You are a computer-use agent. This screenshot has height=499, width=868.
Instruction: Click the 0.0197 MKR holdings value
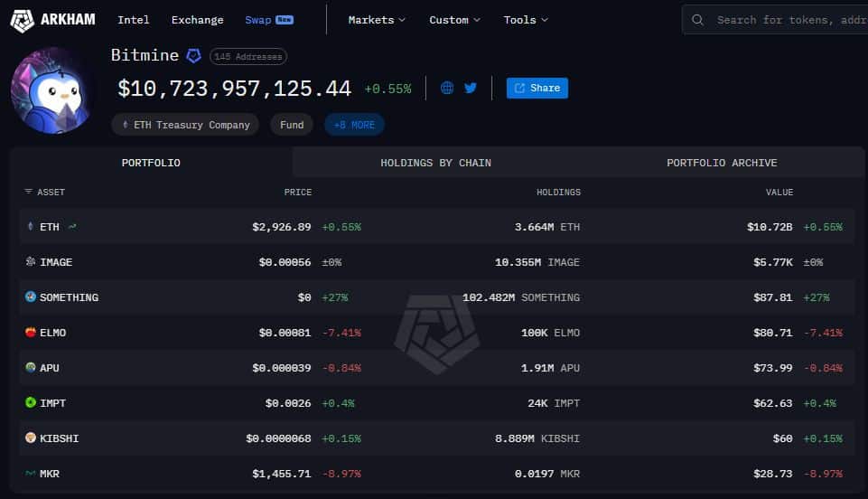click(547, 474)
